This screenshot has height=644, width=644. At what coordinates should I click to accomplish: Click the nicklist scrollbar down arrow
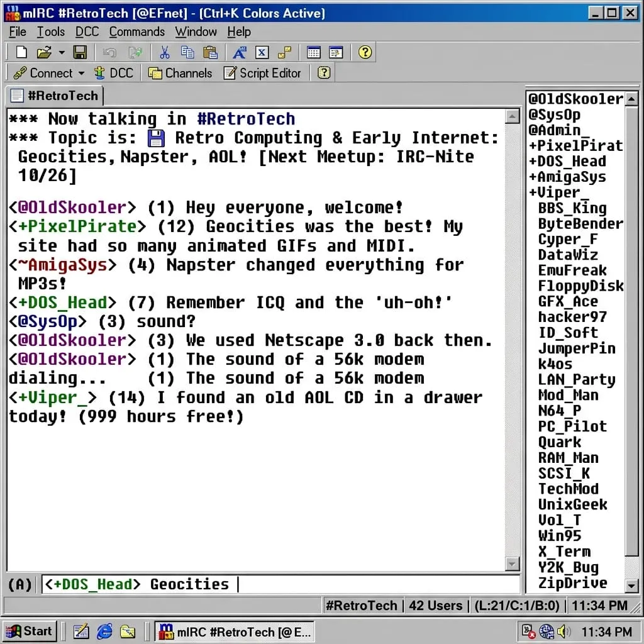[x=631, y=586]
